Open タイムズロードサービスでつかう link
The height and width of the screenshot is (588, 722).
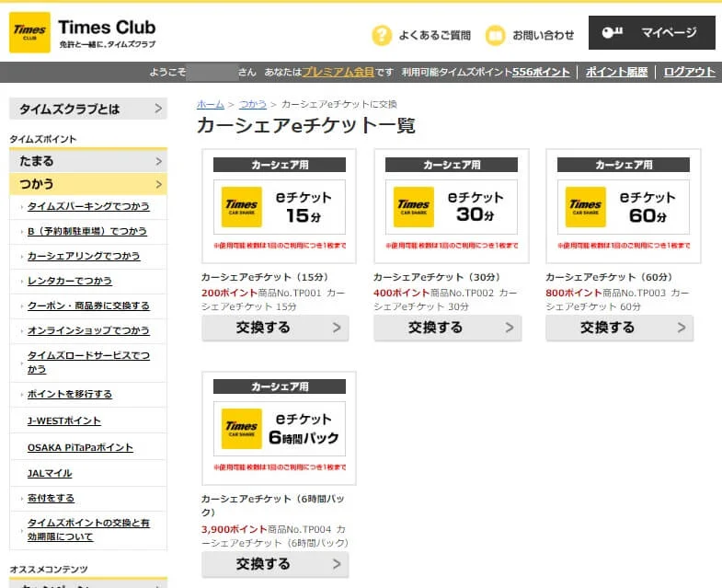(x=88, y=363)
